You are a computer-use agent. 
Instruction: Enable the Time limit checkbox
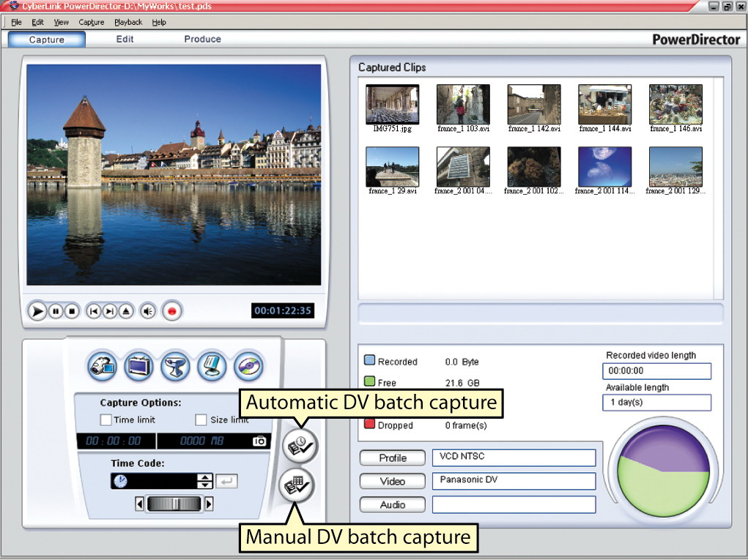(x=106, y=420)
